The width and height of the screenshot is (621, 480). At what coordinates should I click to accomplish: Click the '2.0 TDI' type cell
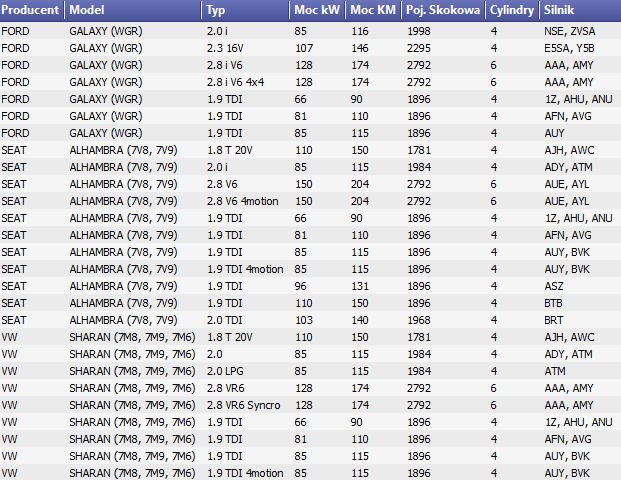[225, 320]
